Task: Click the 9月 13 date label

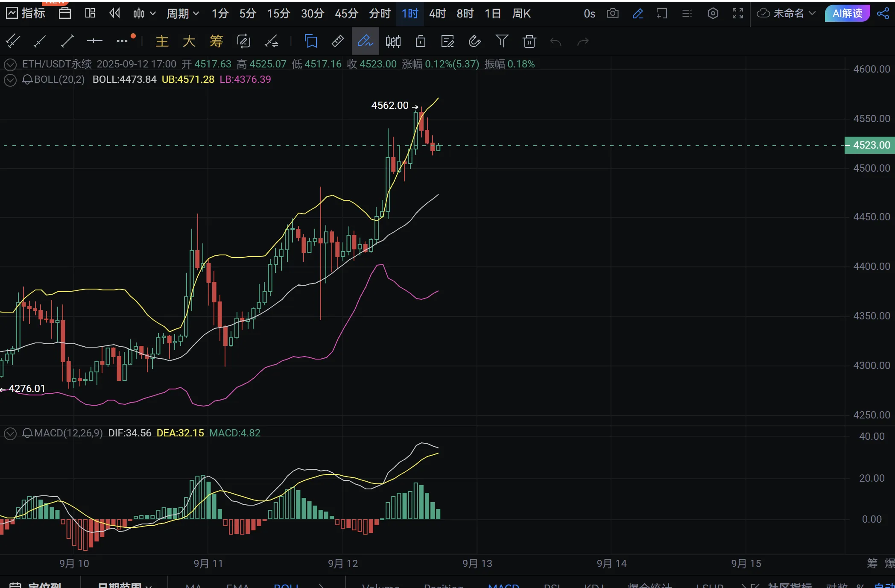Action: point(477,564)
